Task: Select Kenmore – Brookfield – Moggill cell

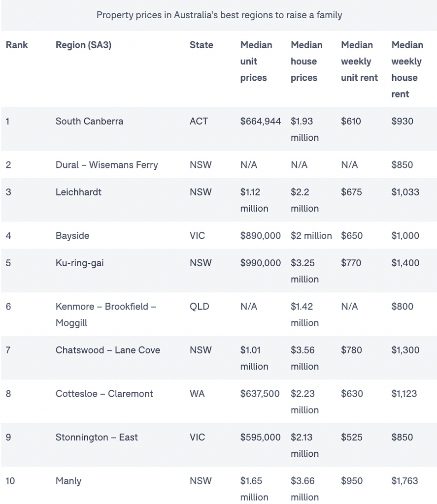Action: pyautogui.click(x=105, y=315)
